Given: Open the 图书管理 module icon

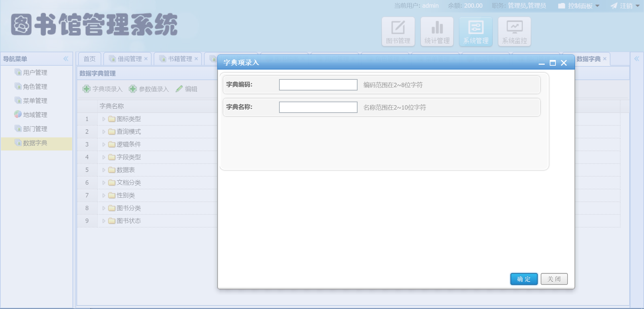Looking at the screenshot, I should (398, 31).
